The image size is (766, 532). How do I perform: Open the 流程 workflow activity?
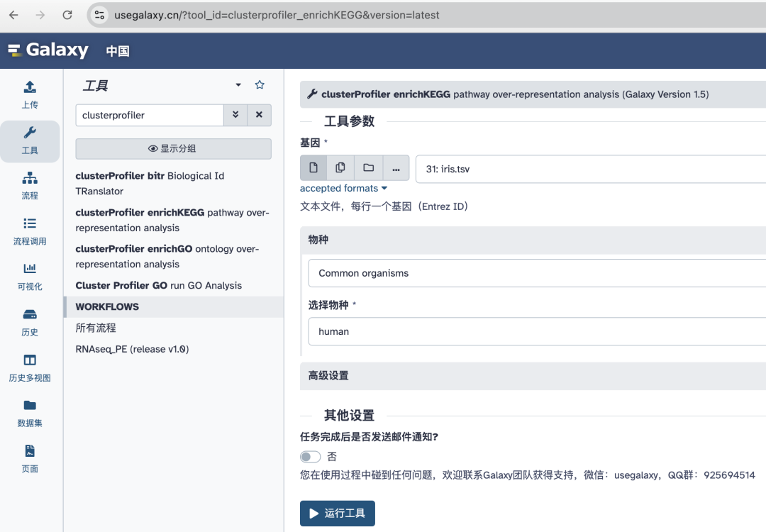click(x=30, y=186)
